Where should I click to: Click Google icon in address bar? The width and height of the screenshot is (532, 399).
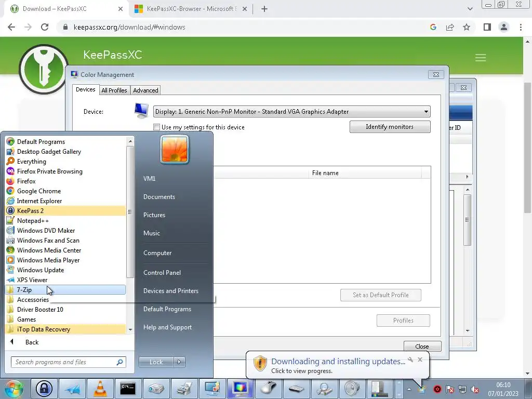[x=433, y=27]
